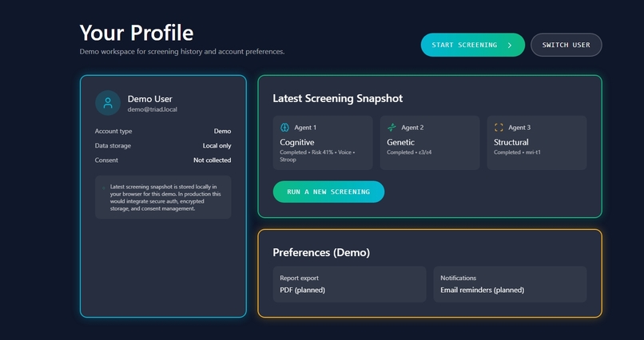
Task: Click the Local only value
Action: coord(217,145)
